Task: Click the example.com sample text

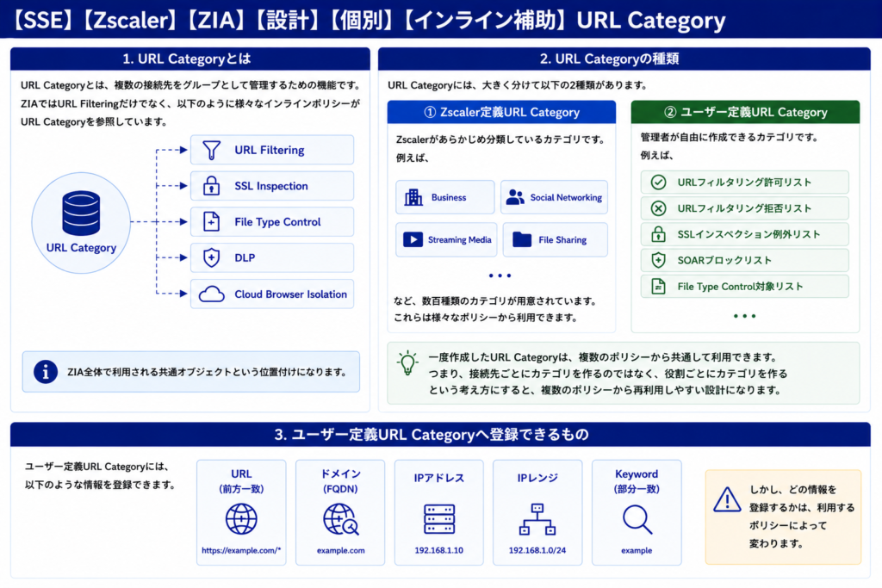Action: [x=341, y=550]
